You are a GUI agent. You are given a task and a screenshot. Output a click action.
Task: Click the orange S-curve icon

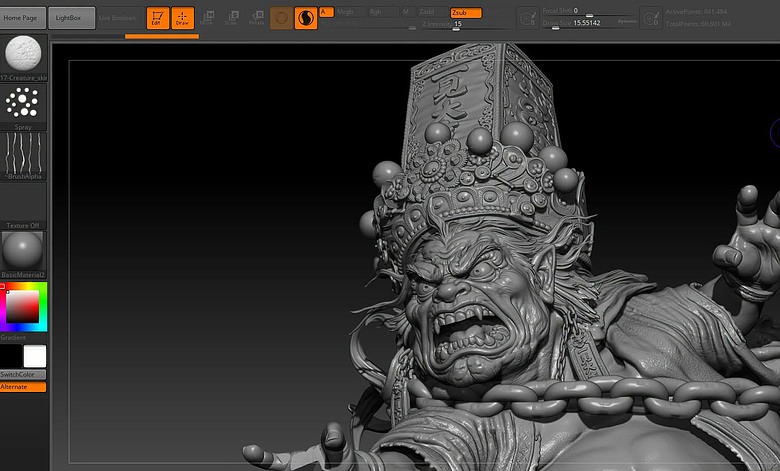[x=306, y=18]
